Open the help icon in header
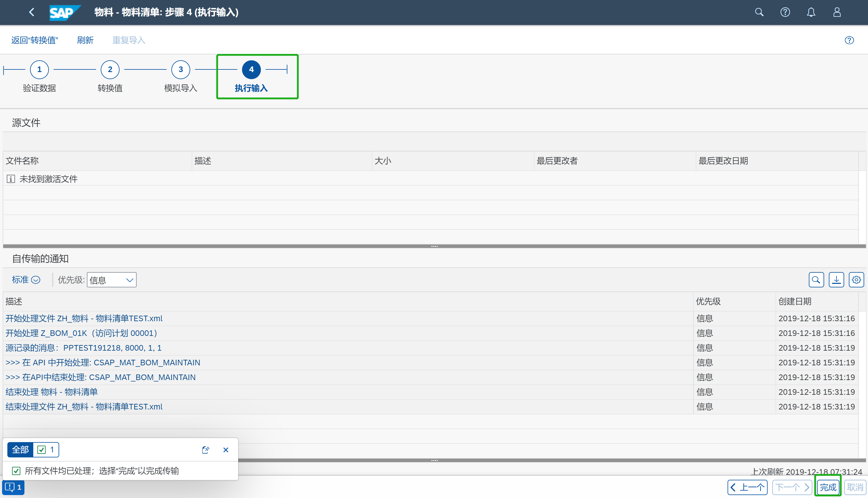Viewport: 868px width, 498px height. tap(785, 12)
